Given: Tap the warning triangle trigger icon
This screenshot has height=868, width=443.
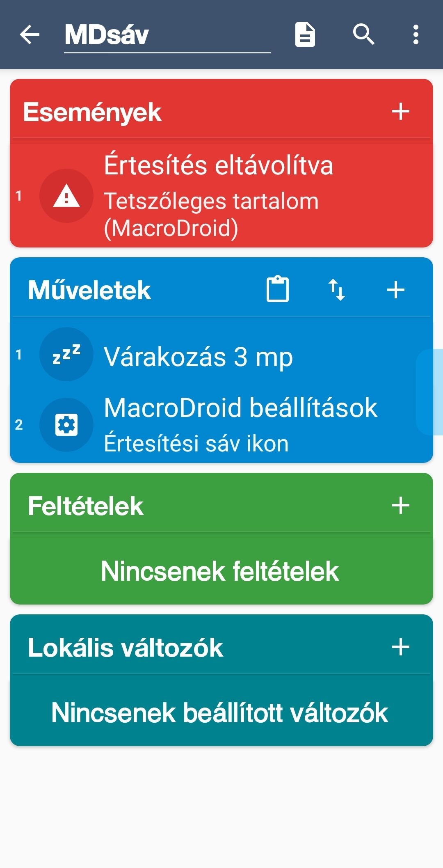Looking at the screenshot, I should pyautogui.click(x=66, y=196).
